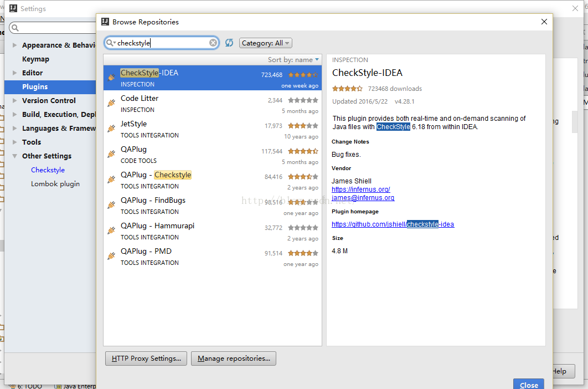Click the james@infernus.org email link
The image size is (588, 389).
click(x=363, y=198)
